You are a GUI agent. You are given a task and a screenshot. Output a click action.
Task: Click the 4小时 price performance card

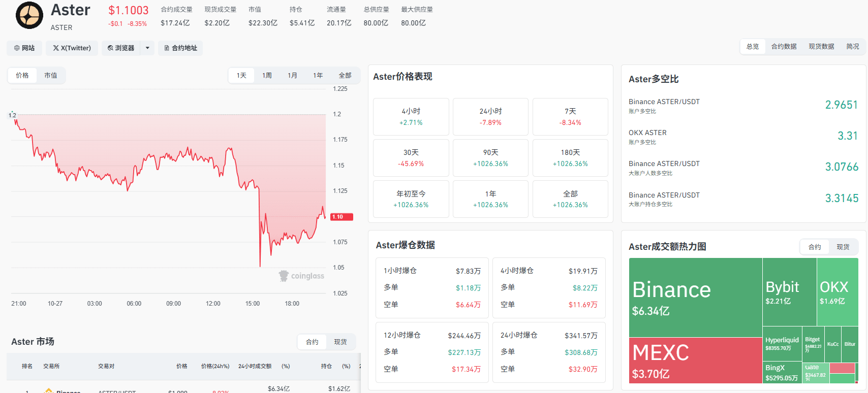point(411,117)
